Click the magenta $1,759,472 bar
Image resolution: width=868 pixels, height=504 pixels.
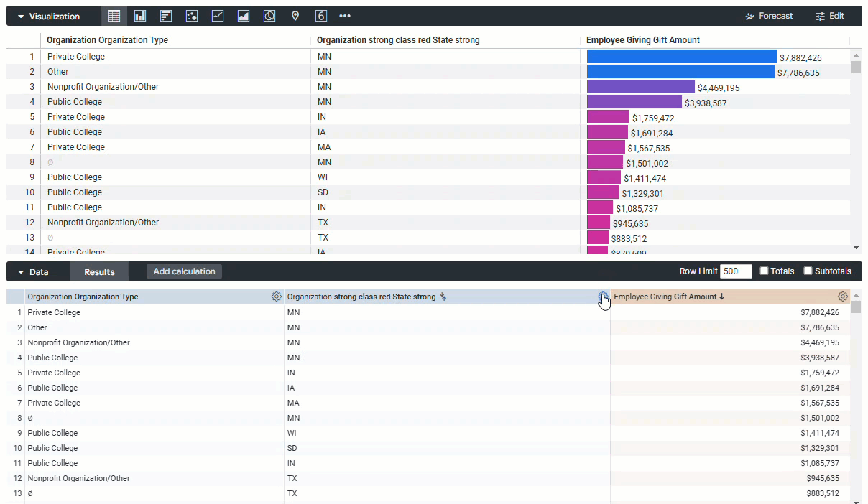coord(608,117)
